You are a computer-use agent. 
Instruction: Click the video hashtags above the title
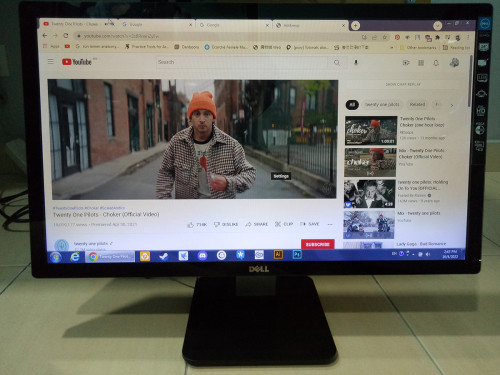(89, 208)
